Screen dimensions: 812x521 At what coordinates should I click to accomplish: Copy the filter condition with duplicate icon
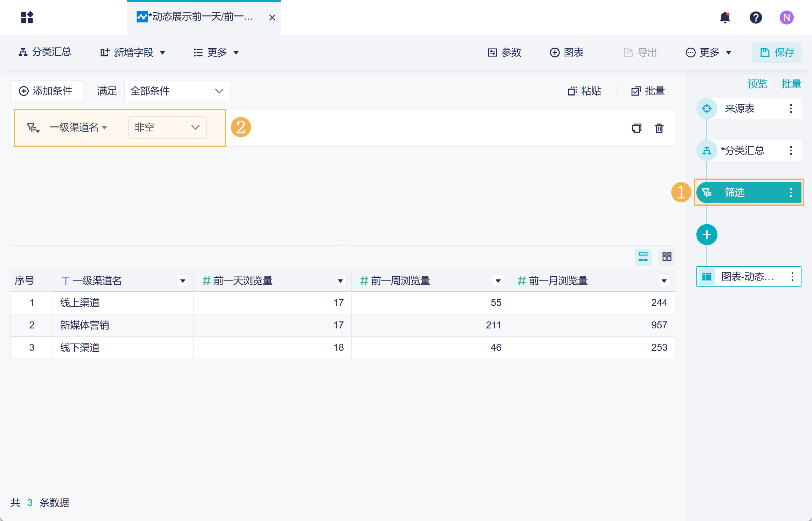[x=636, y=128]
